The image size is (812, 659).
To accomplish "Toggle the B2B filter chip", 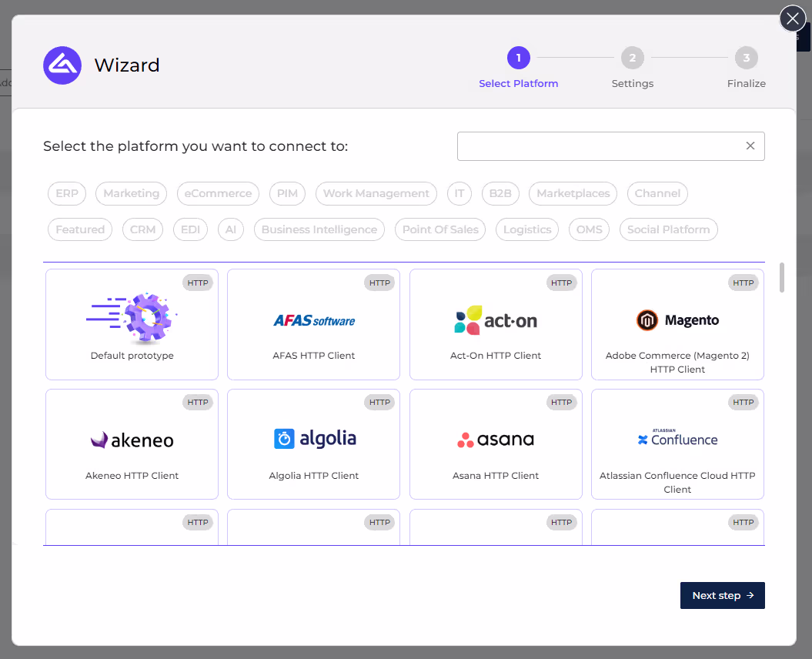I will (500, 193).
